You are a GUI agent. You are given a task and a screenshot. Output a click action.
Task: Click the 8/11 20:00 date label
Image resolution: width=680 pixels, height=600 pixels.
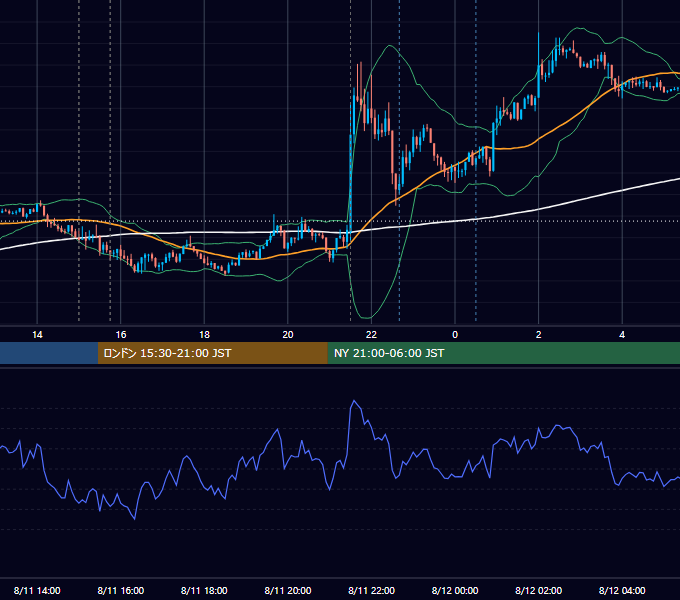point(288,590)
